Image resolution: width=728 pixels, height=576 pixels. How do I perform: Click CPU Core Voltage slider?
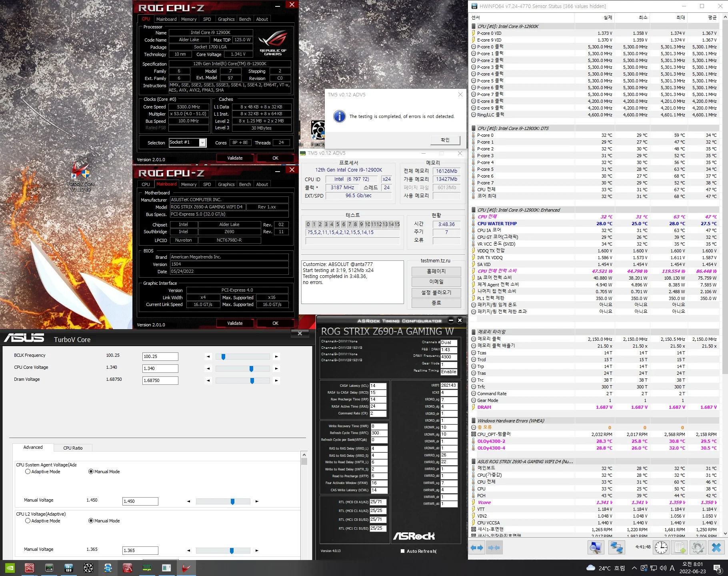[x=242, y=368]
